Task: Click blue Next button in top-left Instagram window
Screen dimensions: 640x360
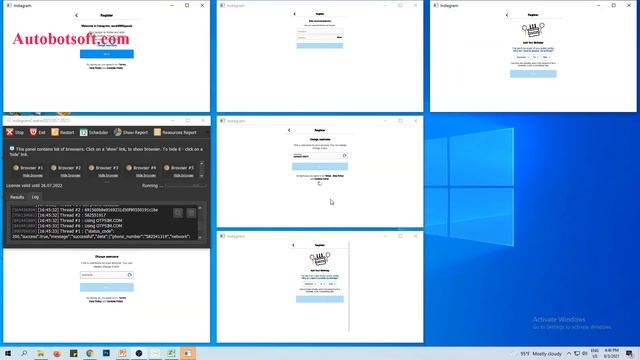Action: [107, 54]
